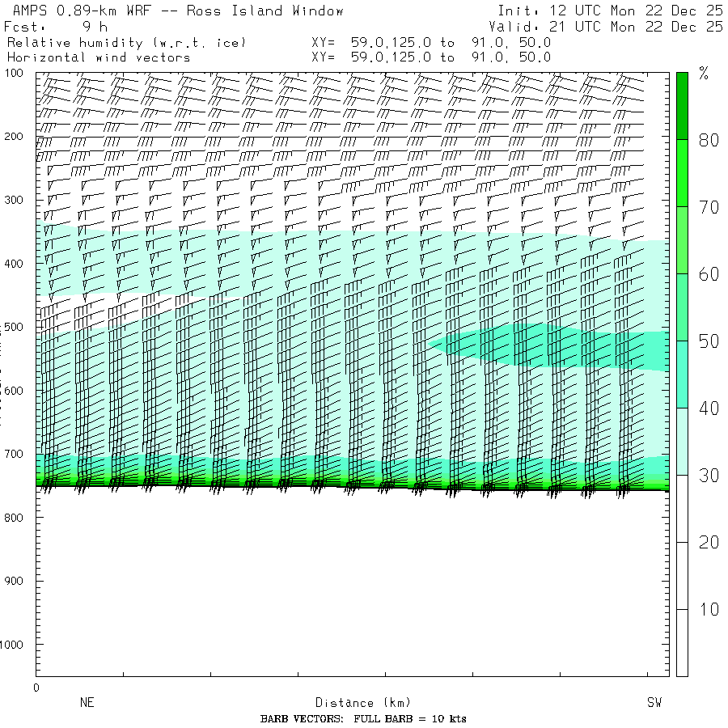Click the 'Init: 12 UTC Mon 22 Dec 25' text

(610, 11)
